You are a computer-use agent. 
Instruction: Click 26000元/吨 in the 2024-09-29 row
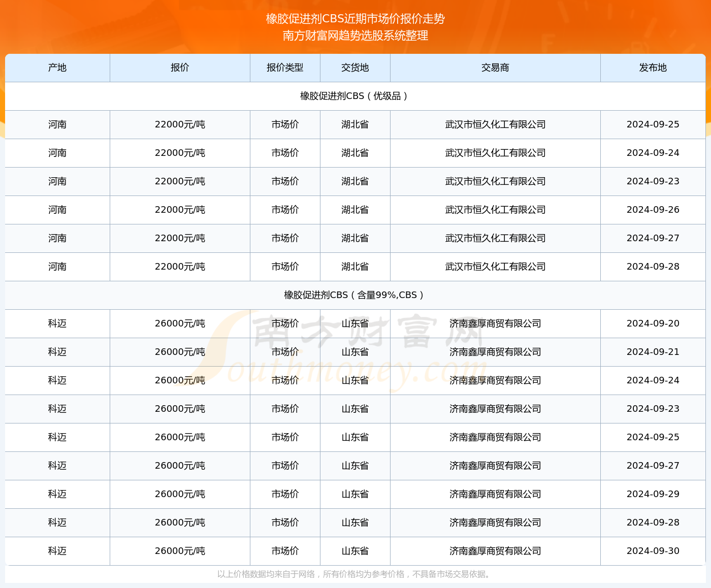[x=180, y=494]
